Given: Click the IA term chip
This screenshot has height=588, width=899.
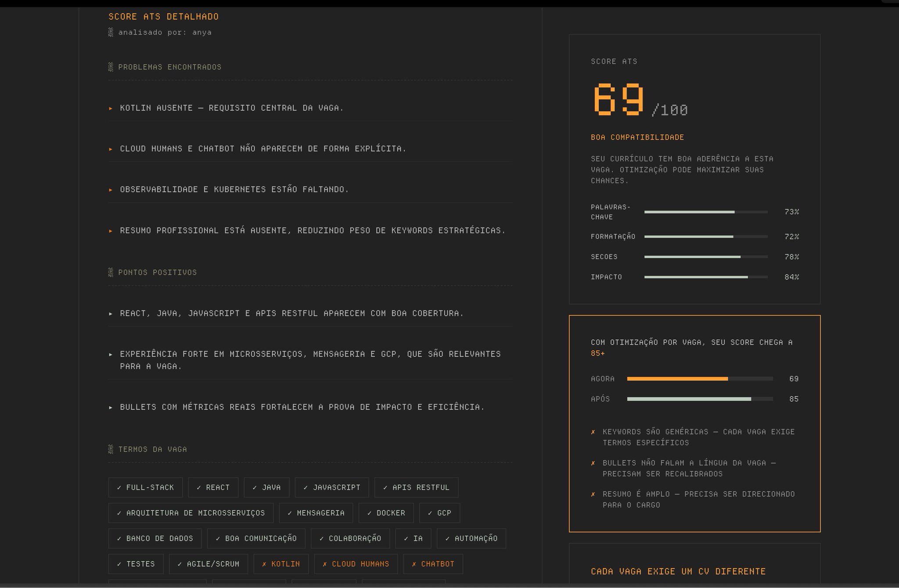Looking at the screenshot, I should (413, 538).
